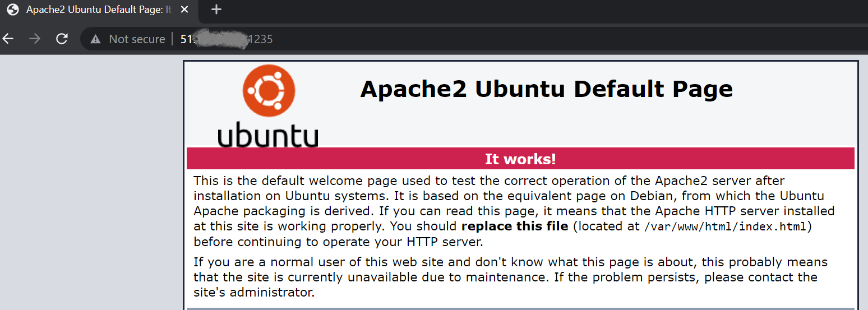Reload the current page

pos(62,39)
